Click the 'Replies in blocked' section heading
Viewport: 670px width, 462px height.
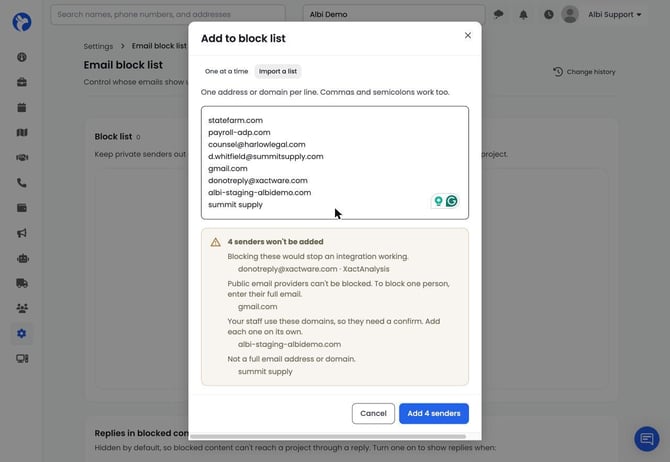(x=141, y=433)
